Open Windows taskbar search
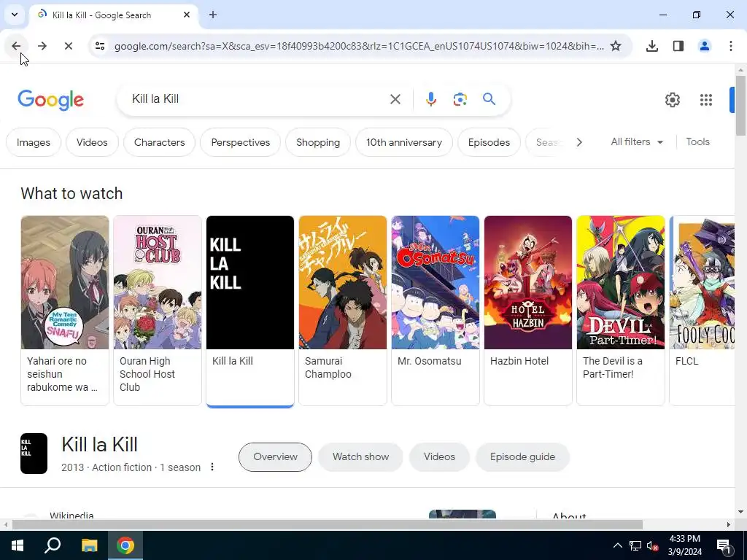The width and height of the screenshot is (747, 560). [x=53, y=545]
